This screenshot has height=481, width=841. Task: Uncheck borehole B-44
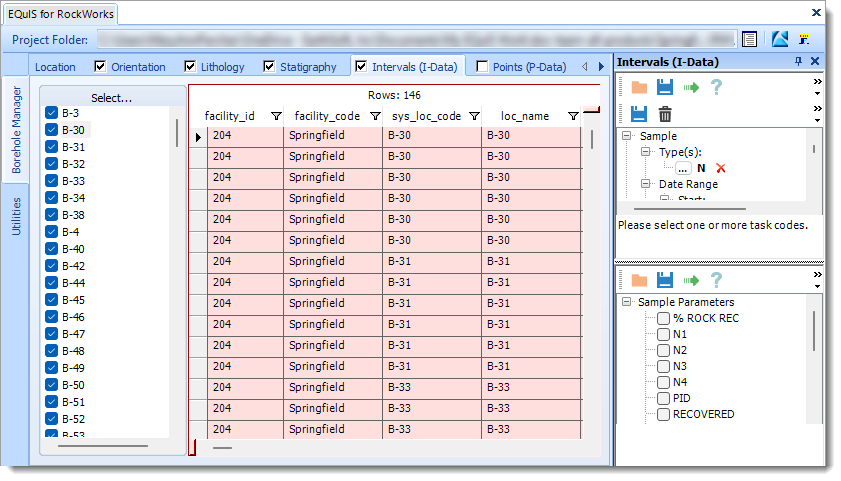pyautogui.click(x=51, y=283)
